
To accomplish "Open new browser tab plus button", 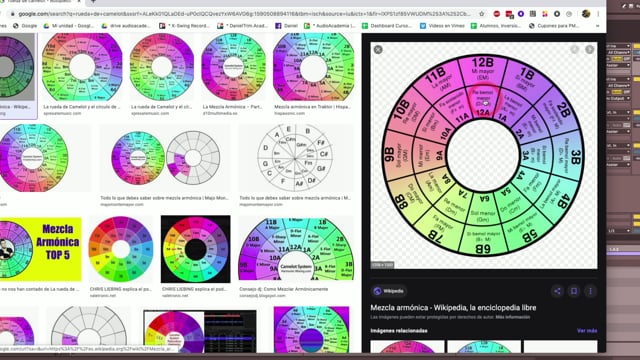I will [93, 2].
